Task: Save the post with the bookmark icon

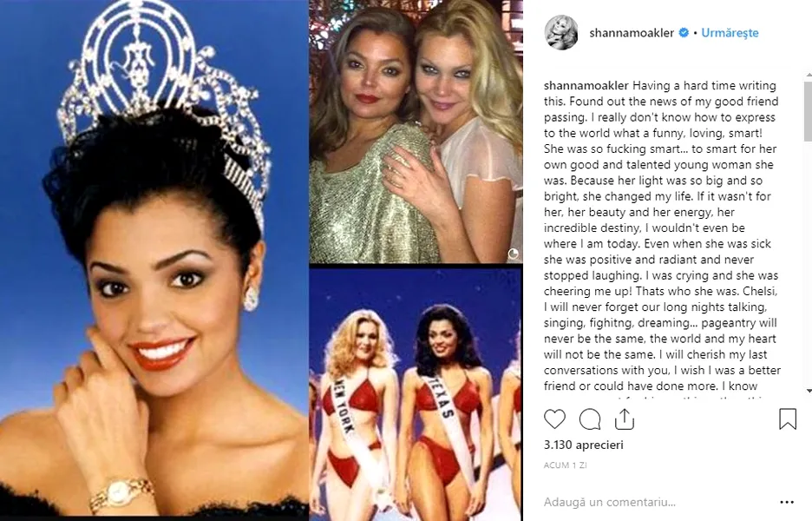Action: click(x=788, y=419)
